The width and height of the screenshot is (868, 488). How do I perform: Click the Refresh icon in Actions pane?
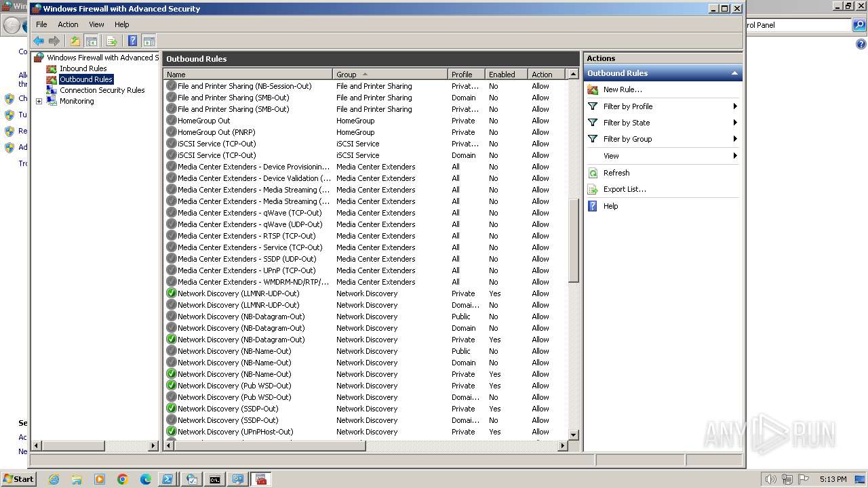coord(593,173)
